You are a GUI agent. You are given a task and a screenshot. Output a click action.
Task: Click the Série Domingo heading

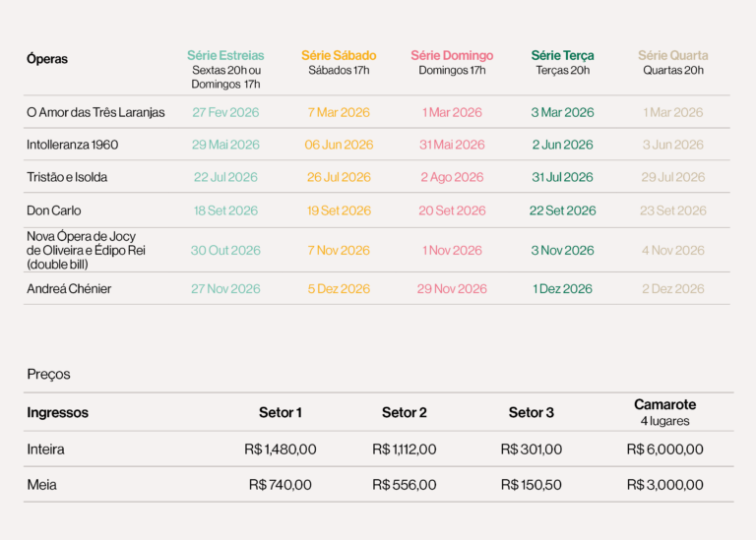452,56
